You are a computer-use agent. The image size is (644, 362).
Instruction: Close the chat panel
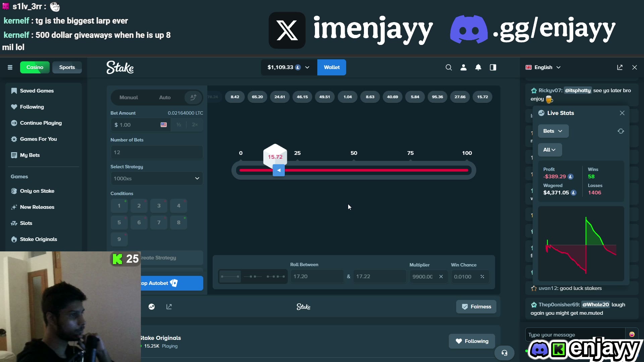click(635, 67)
